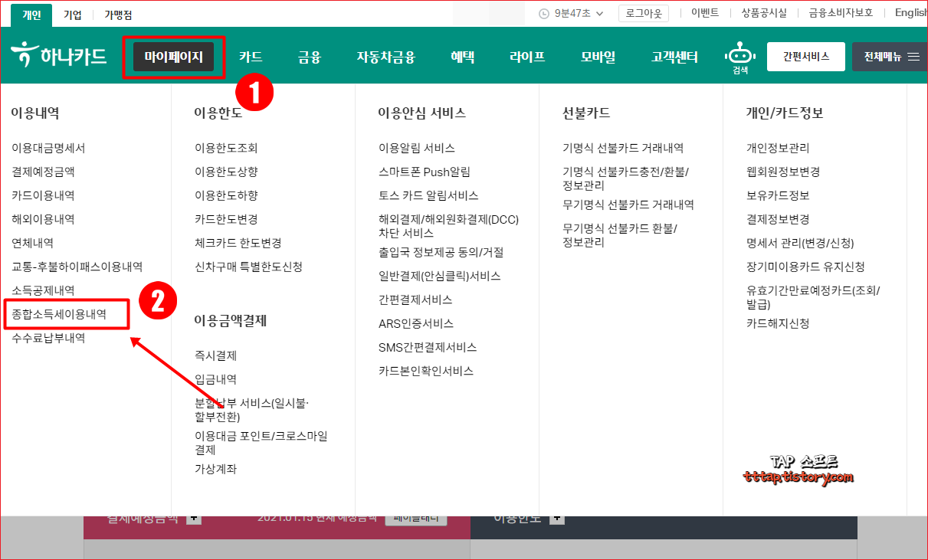This screenshot has height=560, width=928.
Task: Open 이용한도조회
Action: coord(226,148)
